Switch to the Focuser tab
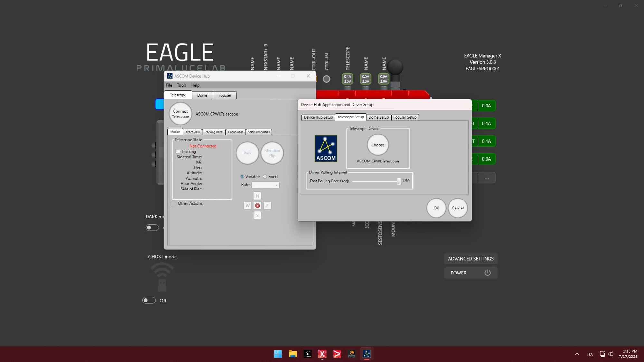Image resolution: width=644 pixels, height=362 pixels. tap(225, 95)
